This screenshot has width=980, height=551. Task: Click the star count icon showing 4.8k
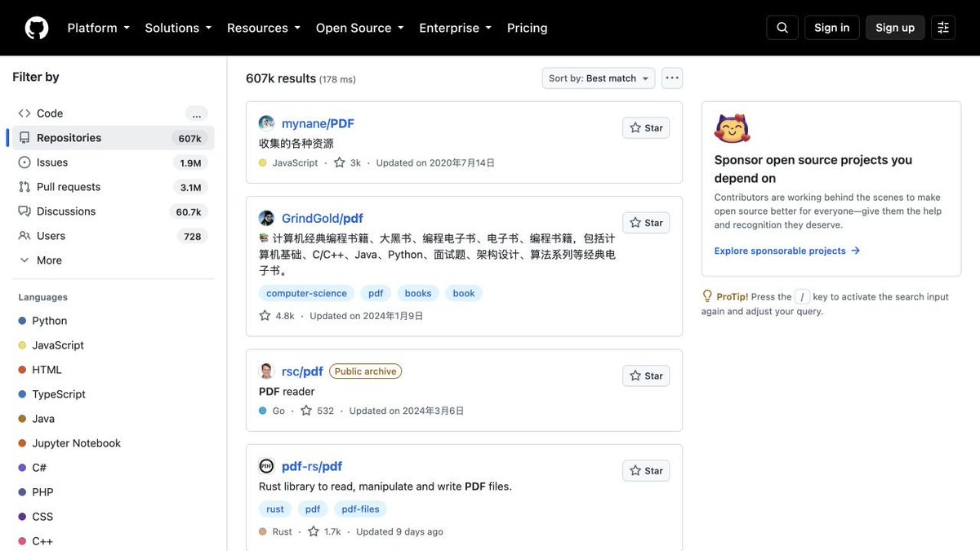coord(265,315)
